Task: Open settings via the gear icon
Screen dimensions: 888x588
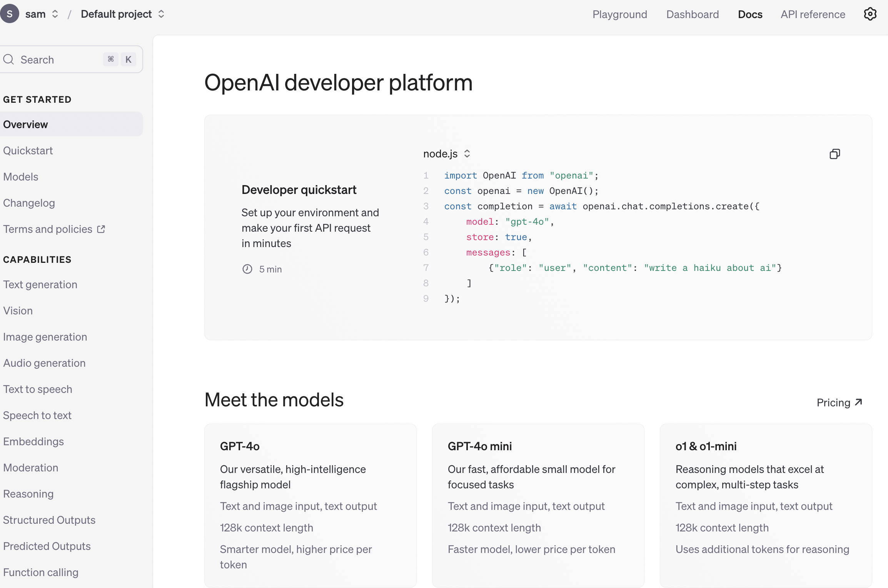Action: pos(870,14)
